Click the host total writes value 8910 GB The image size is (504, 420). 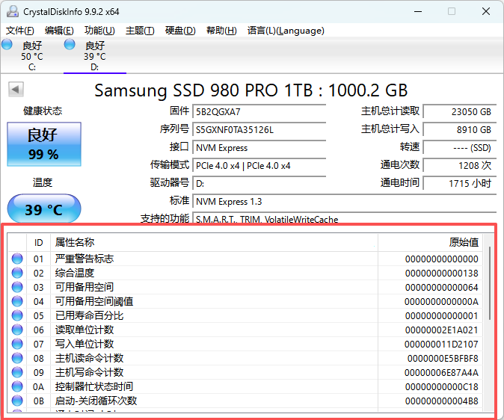pos(460,130)
